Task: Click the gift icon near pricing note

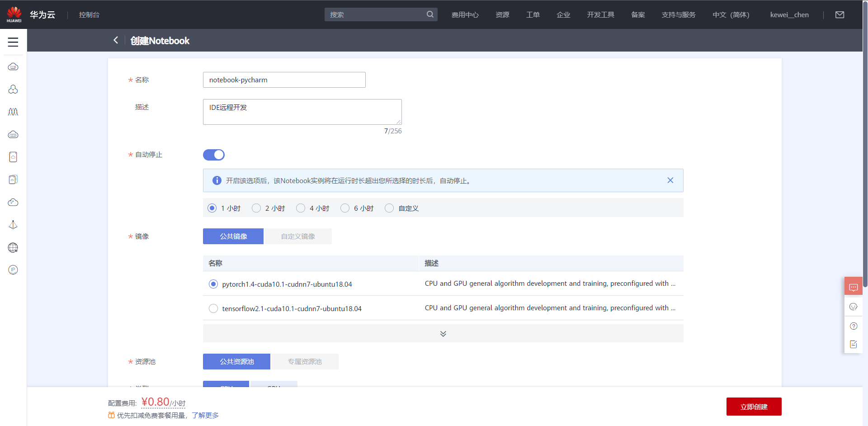Action: coord(111,415)
